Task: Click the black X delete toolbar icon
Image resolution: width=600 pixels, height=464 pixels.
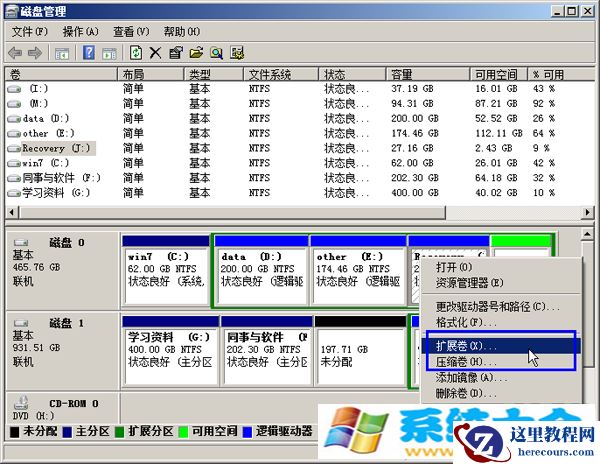Action: point(155,53)
